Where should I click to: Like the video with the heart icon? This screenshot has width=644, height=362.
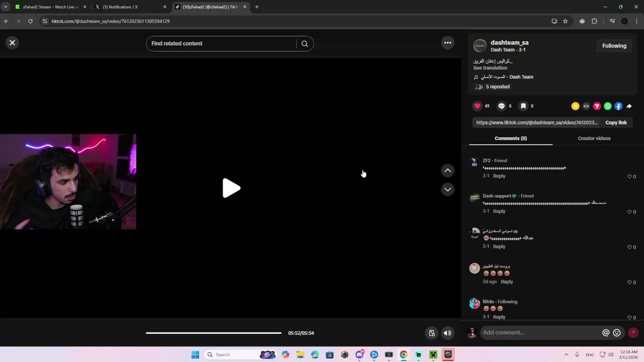pyautogui.click(x=477, y=106)
